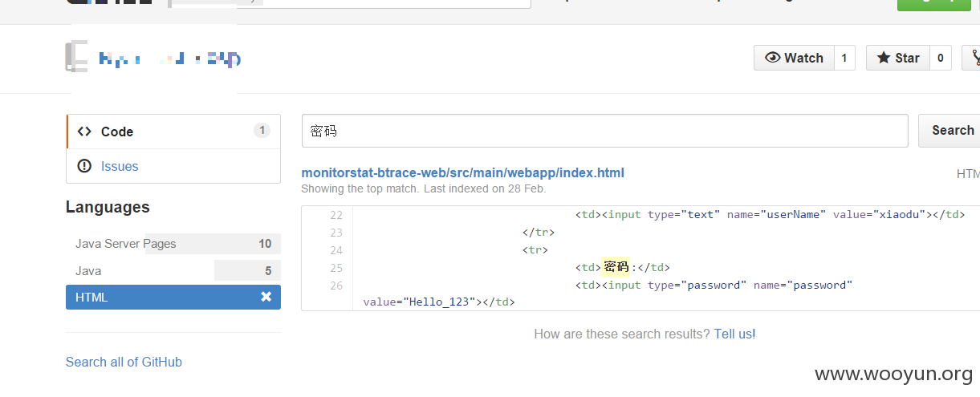Open the Code results tab
The height and width of the screenshot is (397, 980).
[x=173, y=132]
